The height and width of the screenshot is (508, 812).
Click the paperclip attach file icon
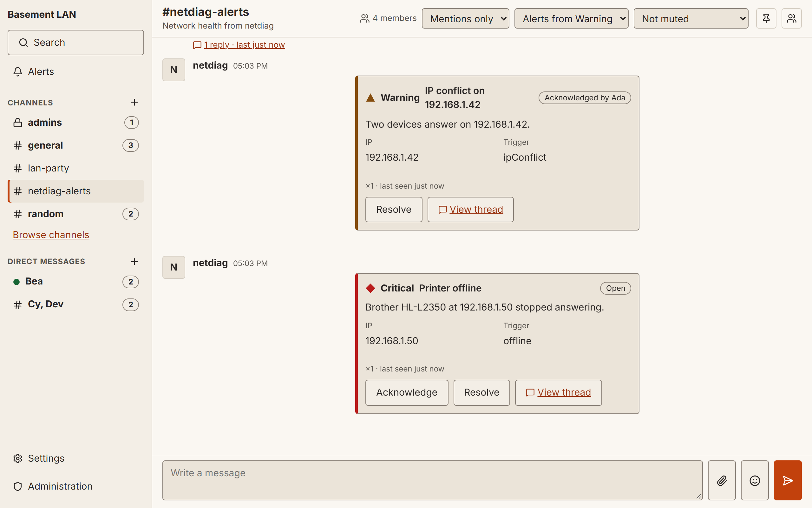tap(722, 480)
